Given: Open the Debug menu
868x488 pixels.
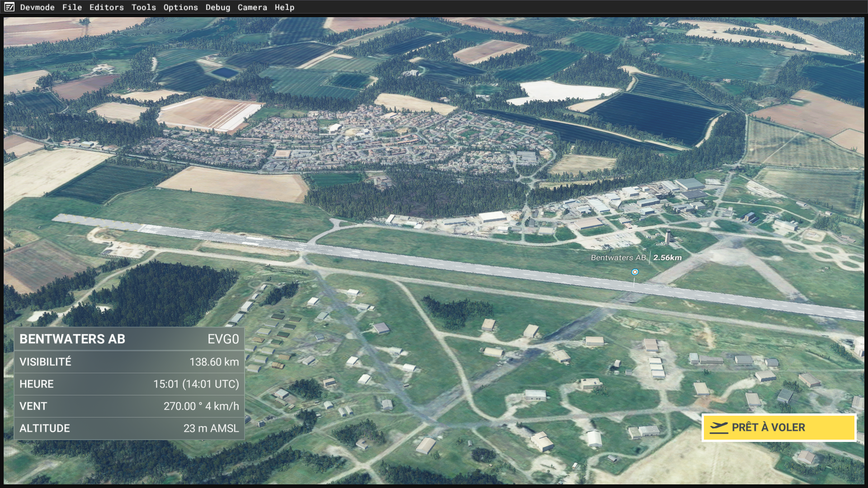Looking at the screenshot, I should tap(217, 7).
